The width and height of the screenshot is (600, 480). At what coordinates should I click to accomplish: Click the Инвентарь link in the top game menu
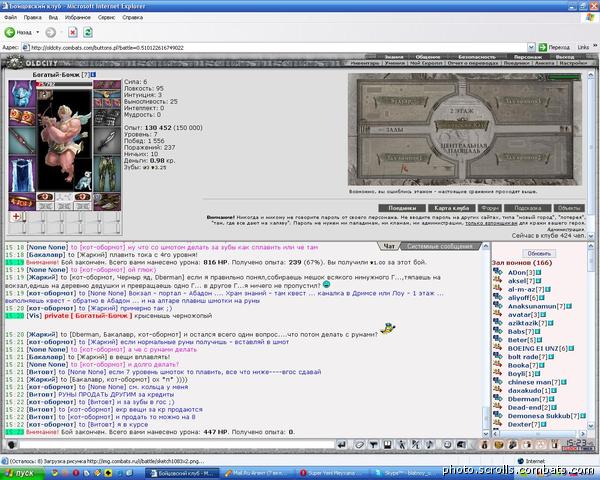(x=364, y=63)
